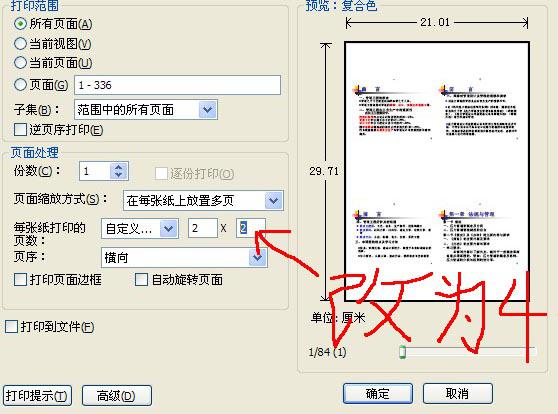This screenshot has height=414, width=558.
Task: Click the 打印提示(T) button
Action: pyautogui.click(x=37, y=395)
